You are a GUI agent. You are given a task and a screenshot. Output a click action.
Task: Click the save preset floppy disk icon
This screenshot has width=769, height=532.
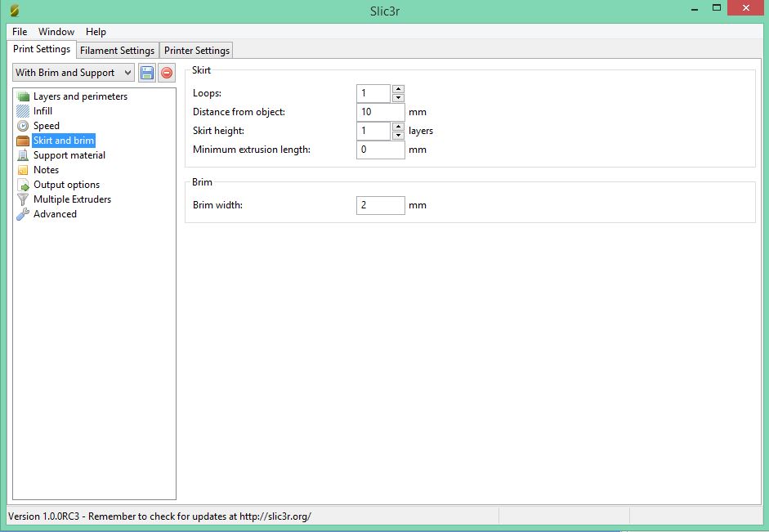pos(147,73)
